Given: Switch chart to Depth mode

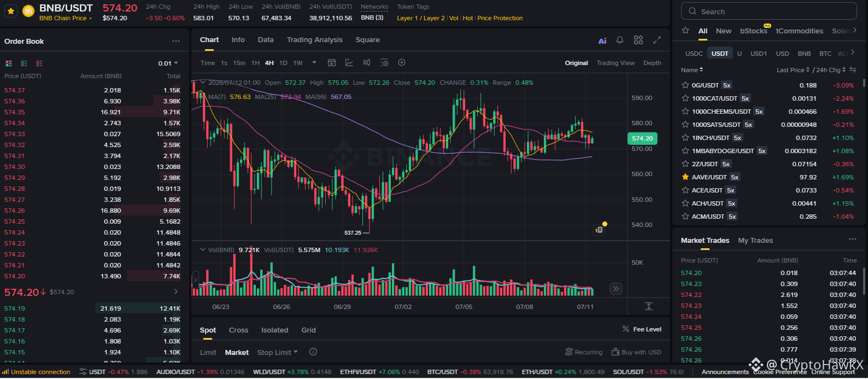Looking at the screenshot, I should point(652,63).
